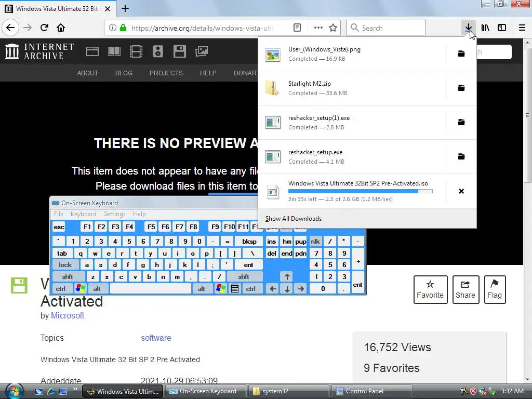Toggle reader view icon in address bar
Viewport: 532px width, 399px height.
[x=297, y=28]
